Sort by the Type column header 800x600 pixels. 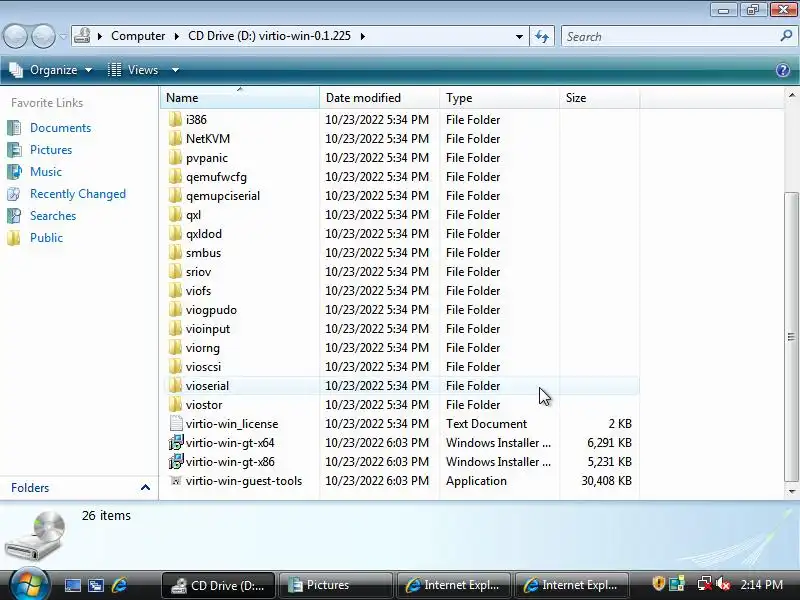[499, 97]
